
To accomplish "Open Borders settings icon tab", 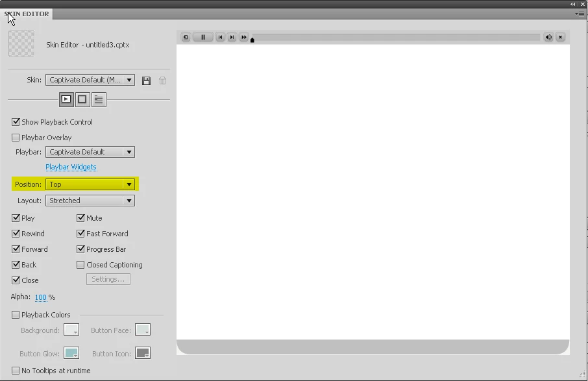I will [82, 99].
